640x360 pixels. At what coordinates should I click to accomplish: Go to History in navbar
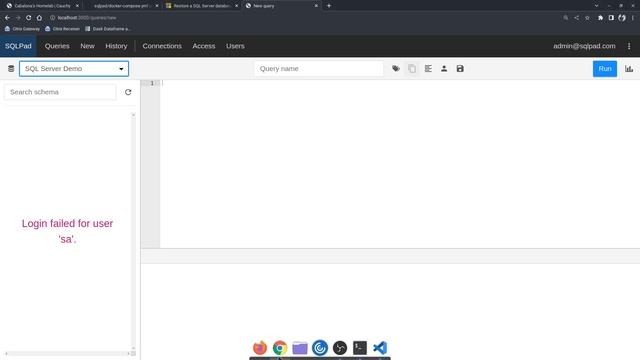pyautogui.click(x=116, y=46)
